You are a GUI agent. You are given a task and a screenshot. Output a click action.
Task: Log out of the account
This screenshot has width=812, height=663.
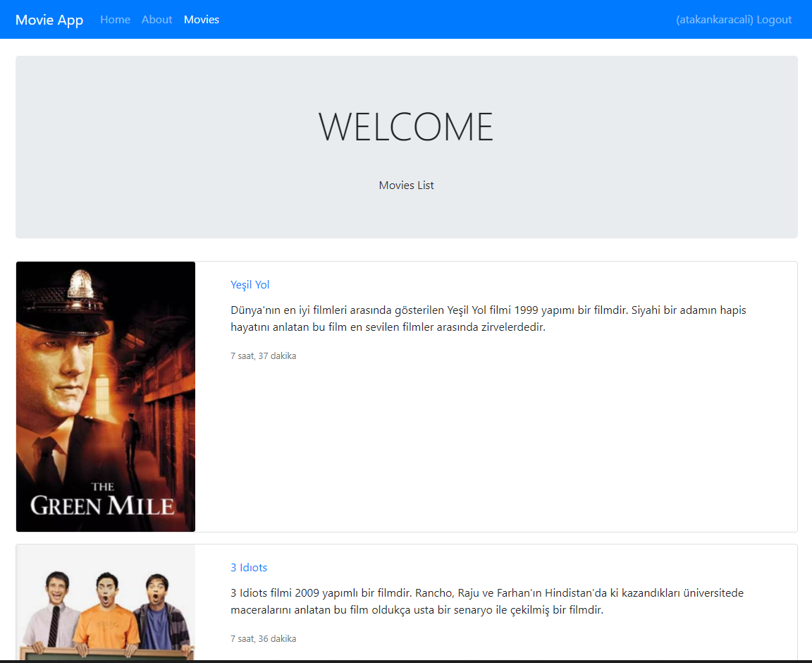(x=774, y=19)
